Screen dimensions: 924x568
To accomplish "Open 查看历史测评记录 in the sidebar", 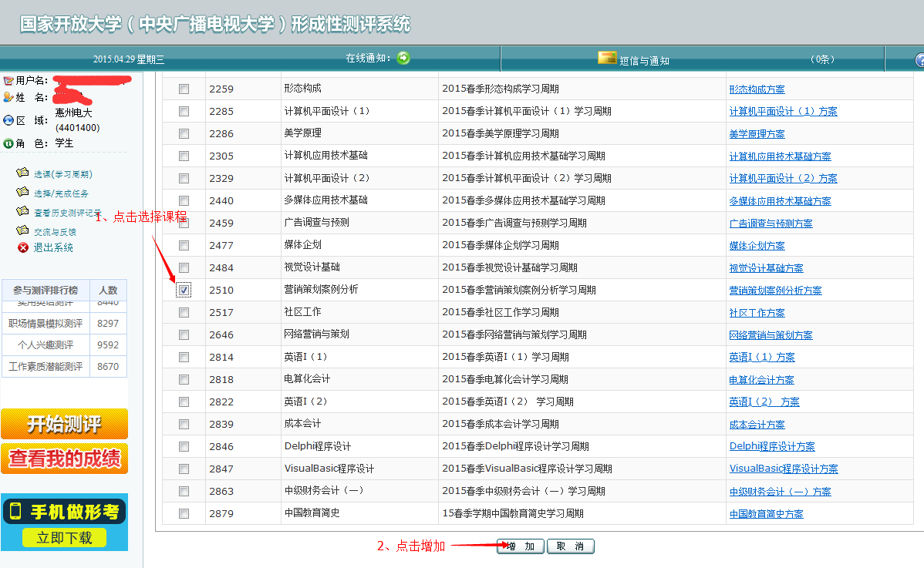I will 67,213.
